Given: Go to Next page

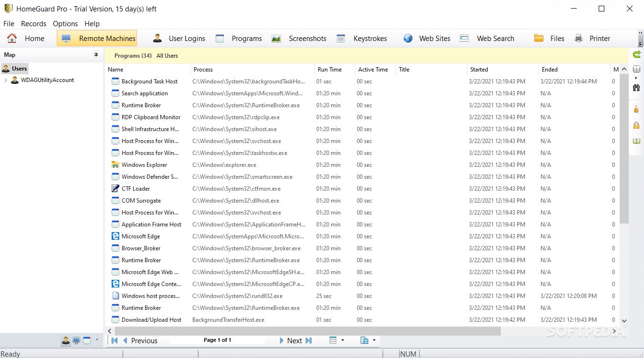Looking at the screenshot, I should [x=290, y=340].
